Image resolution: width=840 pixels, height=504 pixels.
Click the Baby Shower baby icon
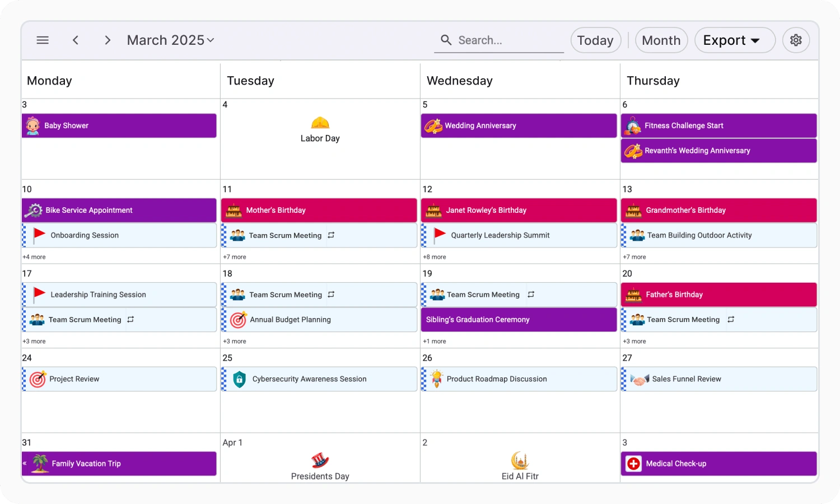click(33, 126)
